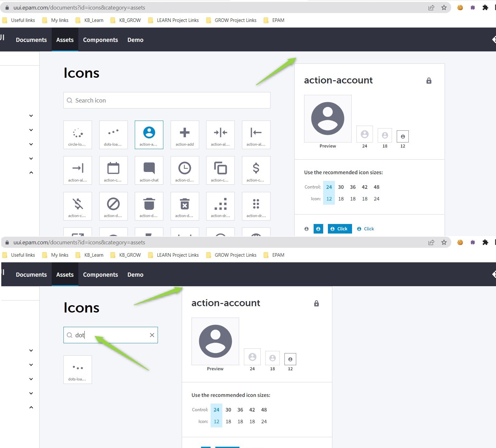Clear the dot search with the X
This screenshot has height=448, width=496.
tap(152, 335)
